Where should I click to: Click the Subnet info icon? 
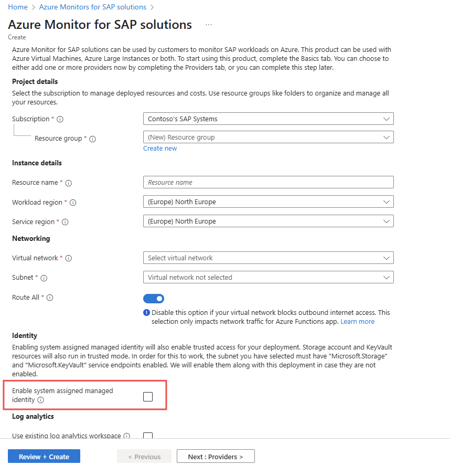point(44,278)
